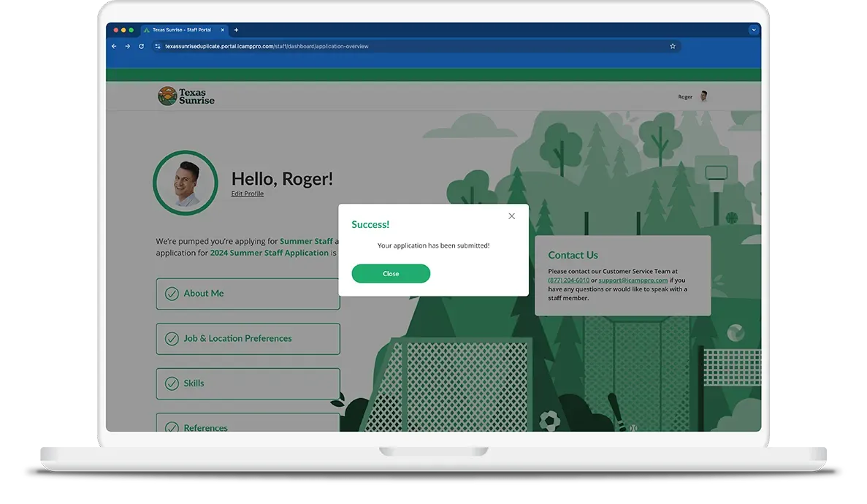Open the tab search dropdown chevron

coord(753,30)
